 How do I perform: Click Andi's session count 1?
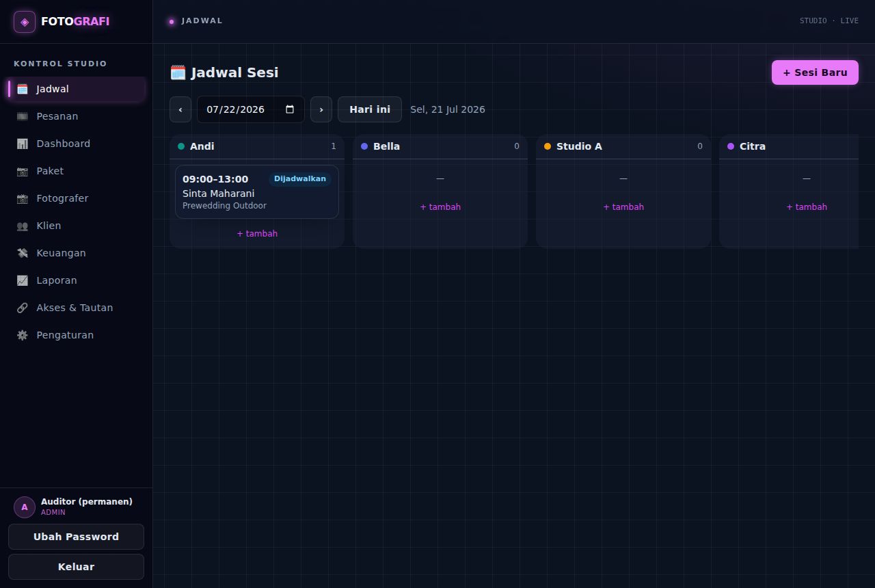[x=334, y=146]
